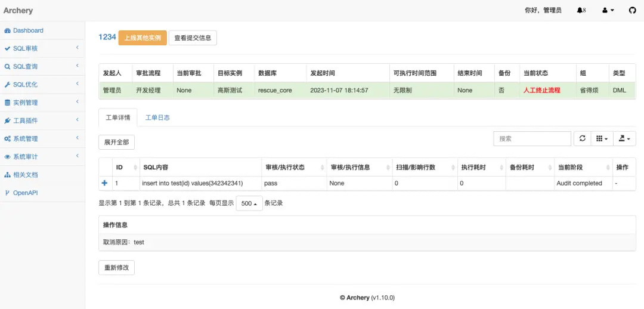
Task: Expand the 工具插件 menu chevron
Action: (77, 120)
